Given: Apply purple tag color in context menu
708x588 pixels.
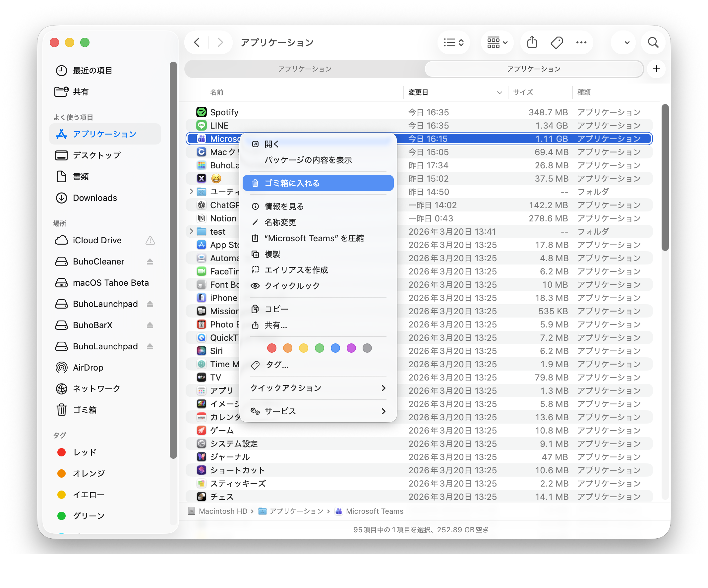Looking at the screenshot, I should (351, 348).
